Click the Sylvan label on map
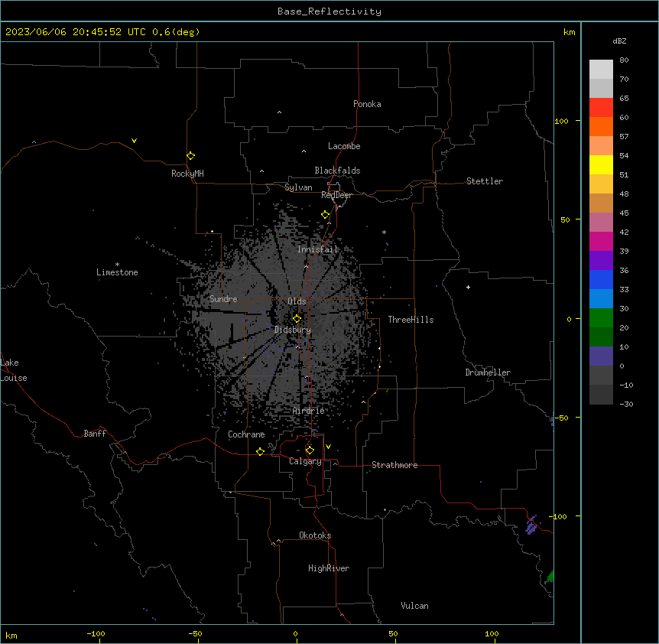The height and width of the screenshot is (644, 659). click(298, 187)
